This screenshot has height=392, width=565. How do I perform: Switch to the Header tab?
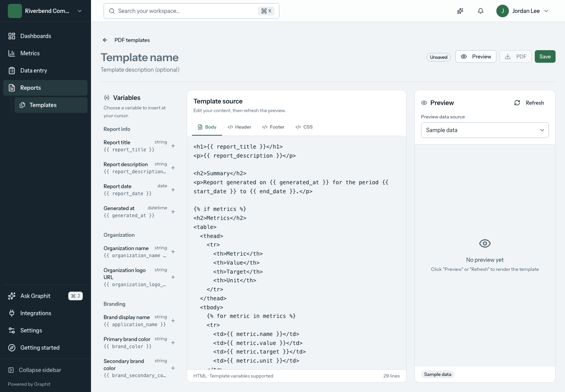[x=239, y=127]
